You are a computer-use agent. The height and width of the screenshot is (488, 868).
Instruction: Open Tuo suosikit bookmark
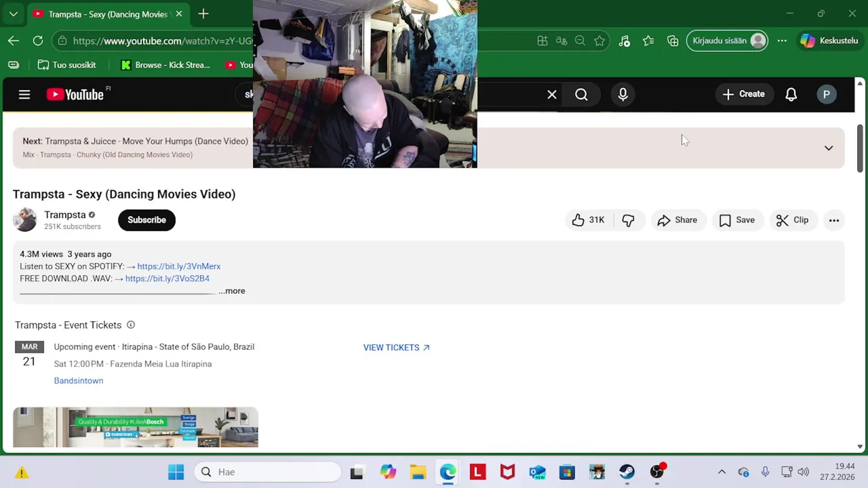pos(66,65)
